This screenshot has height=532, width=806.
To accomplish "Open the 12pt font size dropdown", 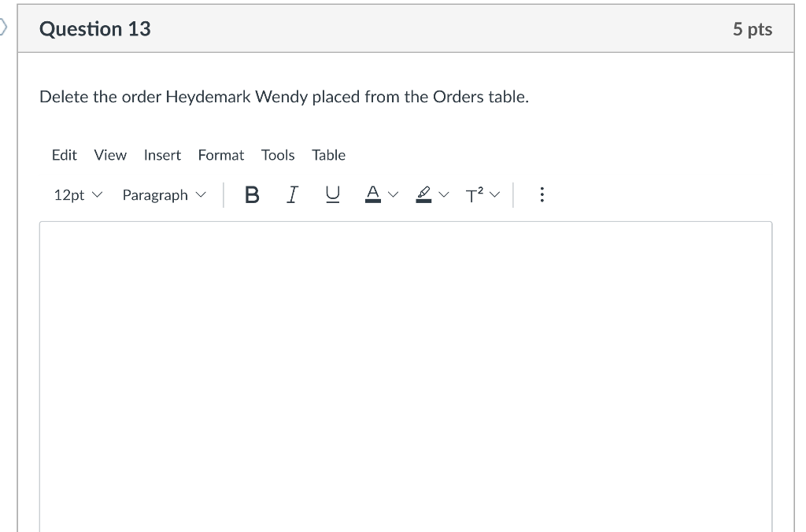I will (77, 194).
